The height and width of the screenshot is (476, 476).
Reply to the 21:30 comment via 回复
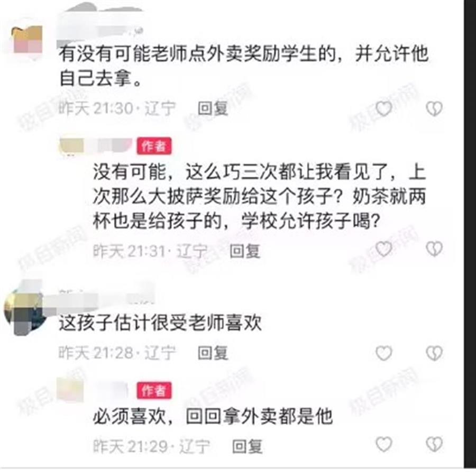[x=213, y=108]
